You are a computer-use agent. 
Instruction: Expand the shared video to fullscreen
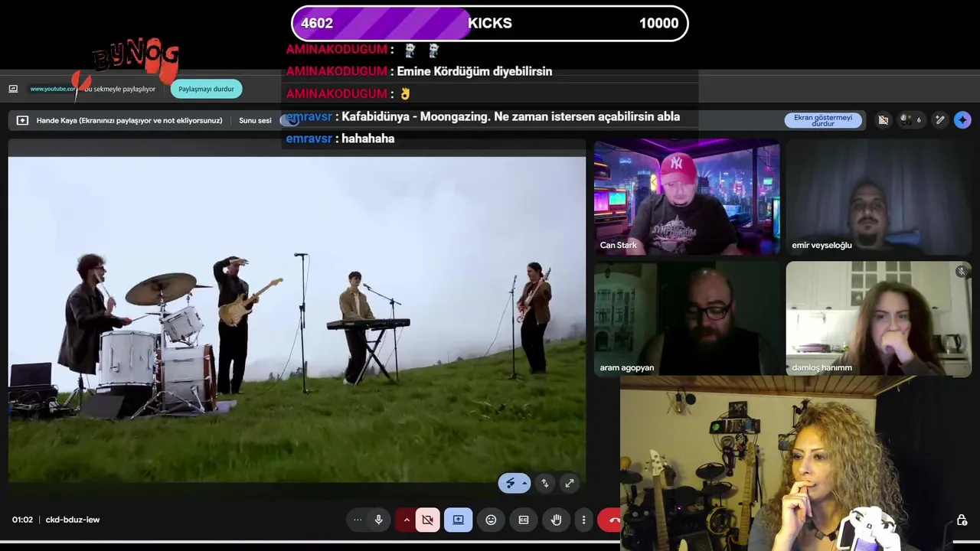[x=569, y=483]
